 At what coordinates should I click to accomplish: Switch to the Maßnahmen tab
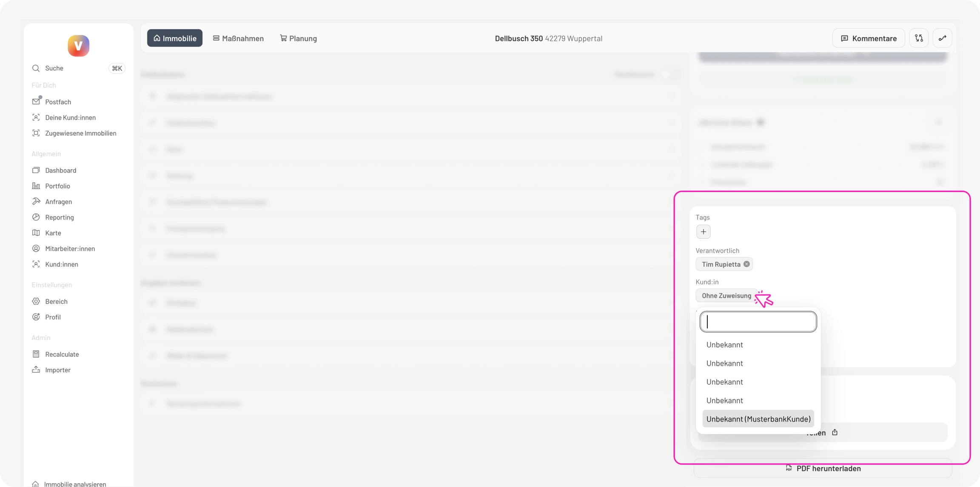(x=238, y=38)
